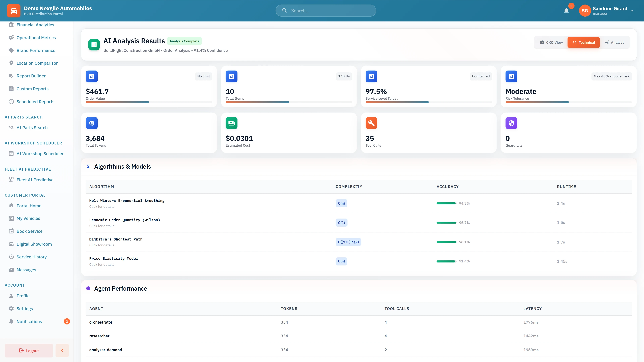644x362 pixels.
Task: Click the orange car logo icon
Action: point(13,11)
